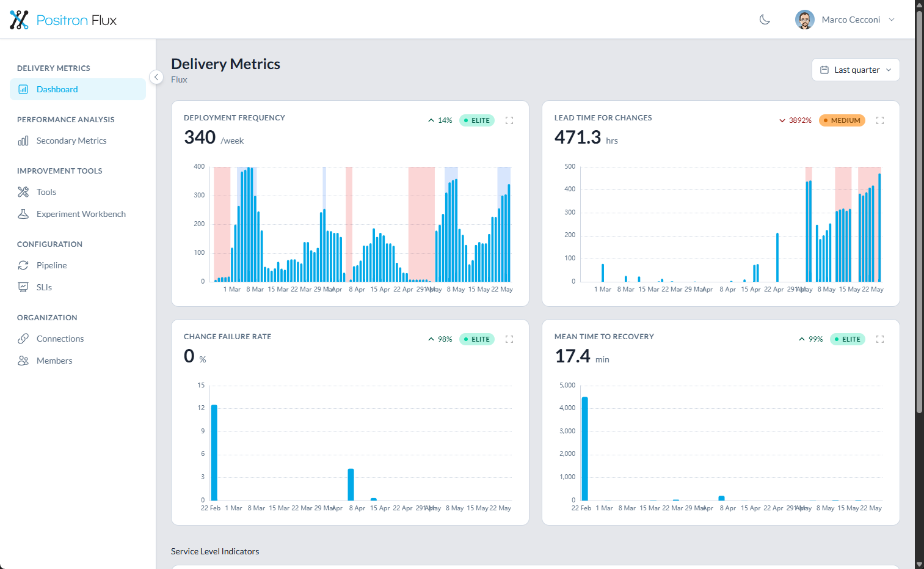Open Connections in the sidebar
Image resolution: width=924 pixels, height=569 pixels.
pos(78,339)
